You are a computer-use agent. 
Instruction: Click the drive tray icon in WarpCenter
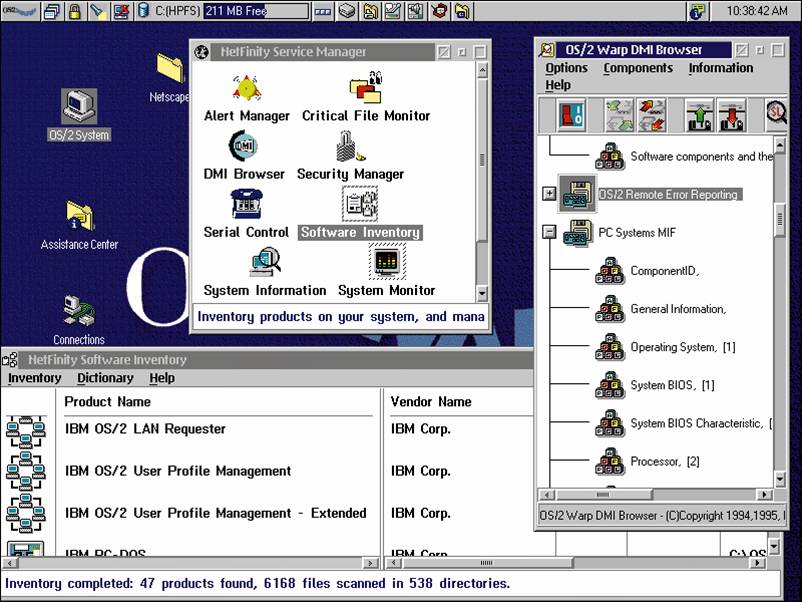347,11
